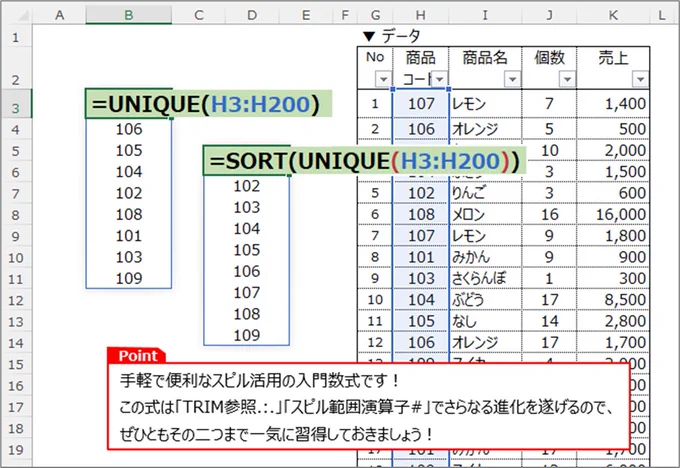Select column K header
Viewport: 680px width, 468px height.
click(613, 15)
